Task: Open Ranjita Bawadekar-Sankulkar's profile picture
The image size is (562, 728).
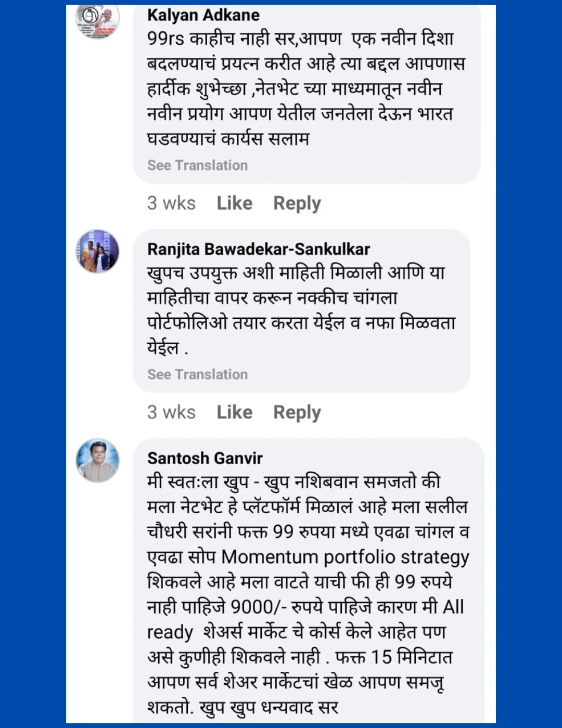Action: pyautogui.click(x=98, y=252)
